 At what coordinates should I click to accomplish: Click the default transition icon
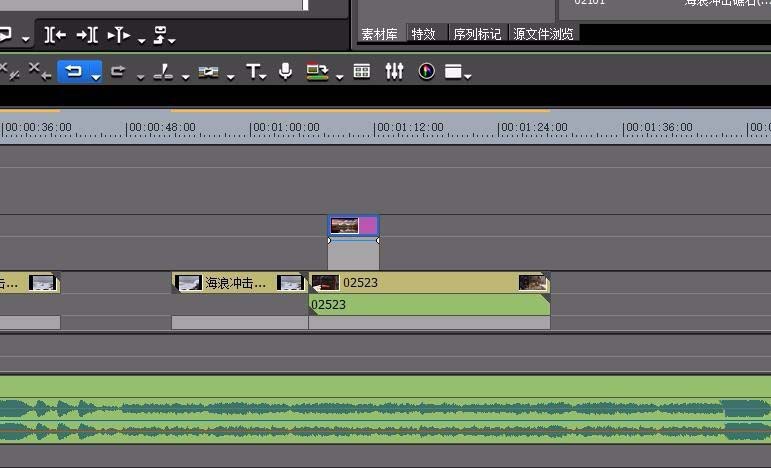click(208, 72)
